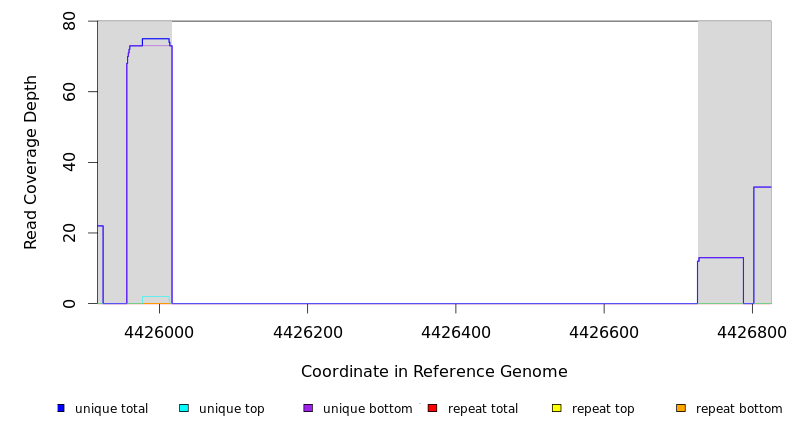This screenshot has width=792, height=432.
Task: Click the 'Read Coverage Depth' y-axis title
Action: (32, 162)
